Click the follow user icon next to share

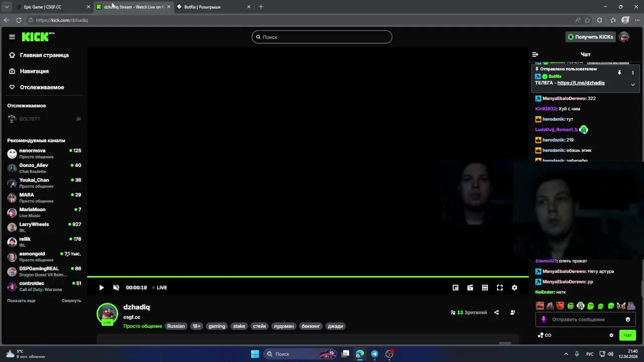click(512, 312)
